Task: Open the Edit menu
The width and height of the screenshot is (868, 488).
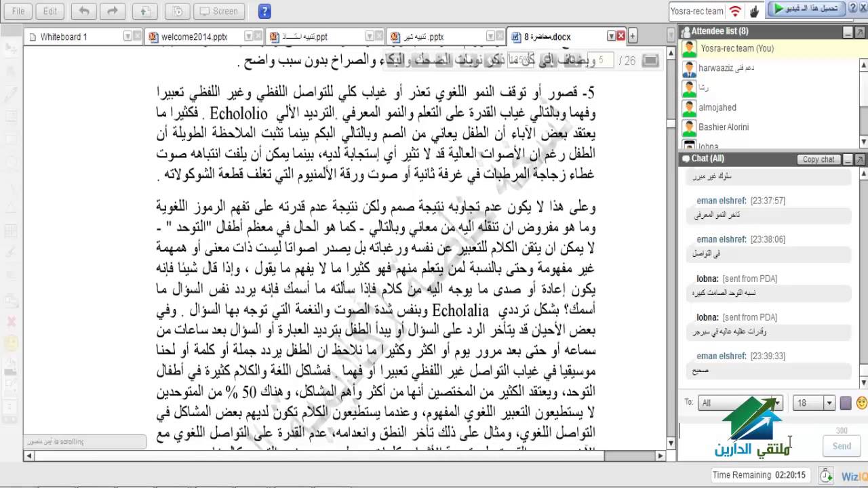Action: [x=50, y=11]
